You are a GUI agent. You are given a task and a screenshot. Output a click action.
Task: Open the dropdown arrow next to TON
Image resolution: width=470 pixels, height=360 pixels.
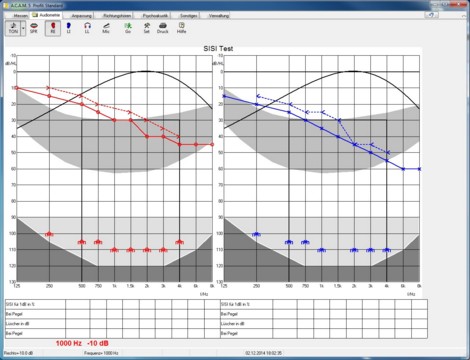click(23, 28)
